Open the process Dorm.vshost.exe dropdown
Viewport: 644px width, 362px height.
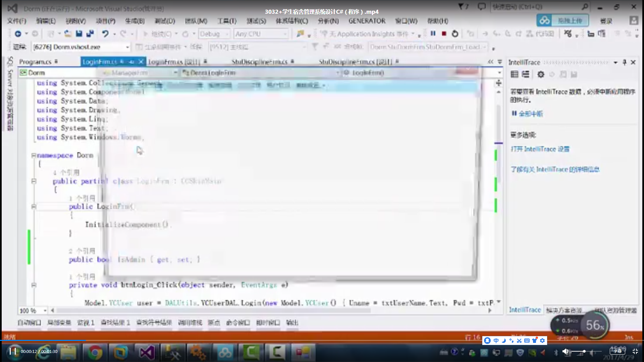tap(81, 47)
